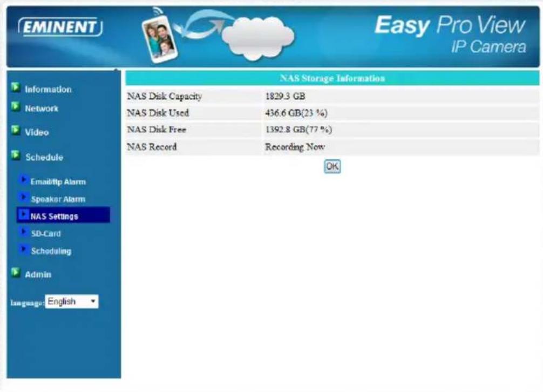This screenshot has width=543, height=392.
Task: Click the green arrow icon beside Video
Action: [15, 130]
